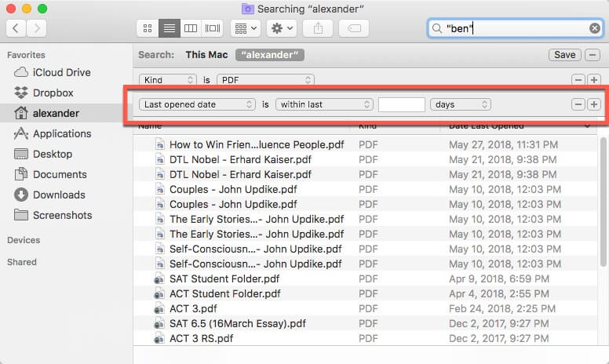Click the Devices sidebar heading
The height and width of the screenshot is (364, 609).
(x=24, y=240)
